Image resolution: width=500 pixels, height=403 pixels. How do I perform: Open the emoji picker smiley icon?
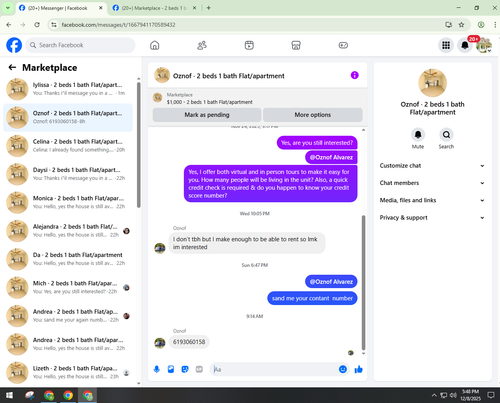[343, 369]
